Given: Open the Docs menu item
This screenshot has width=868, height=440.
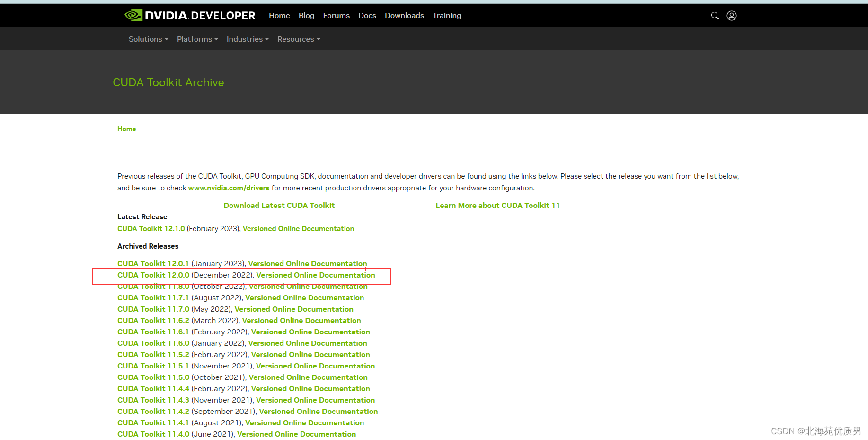Looking at the screenshot, I should [367, 16].
